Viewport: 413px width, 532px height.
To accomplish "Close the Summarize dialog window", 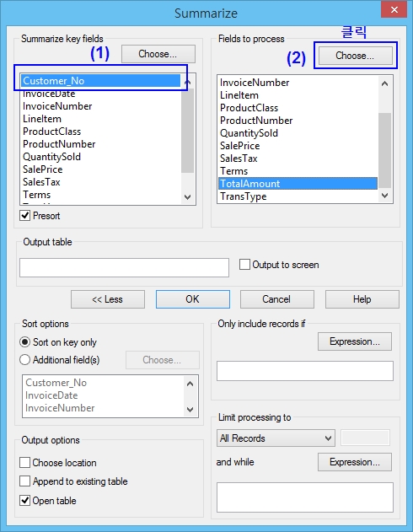I will pos(394,9).
